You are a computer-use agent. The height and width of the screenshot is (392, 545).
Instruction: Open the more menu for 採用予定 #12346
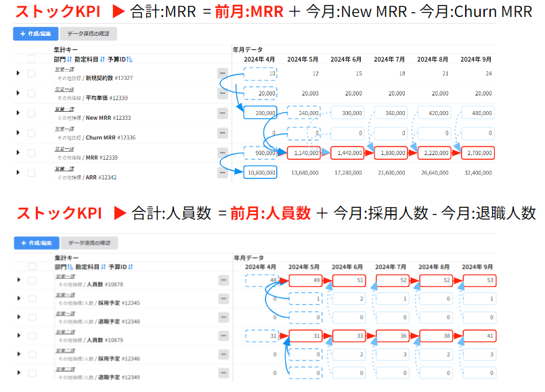(223, 354)
